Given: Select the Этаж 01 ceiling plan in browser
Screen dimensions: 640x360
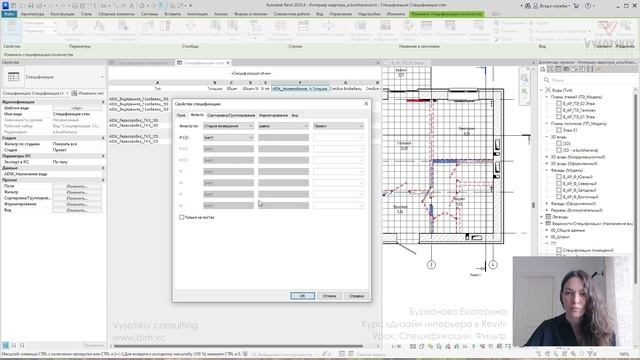Looking at the screenshot, I should [570, 130].
